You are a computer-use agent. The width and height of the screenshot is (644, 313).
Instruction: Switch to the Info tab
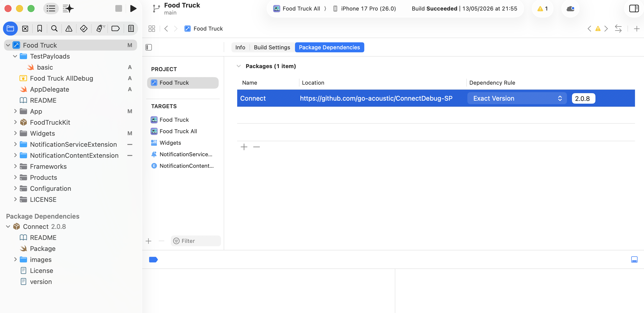point(240,47)
